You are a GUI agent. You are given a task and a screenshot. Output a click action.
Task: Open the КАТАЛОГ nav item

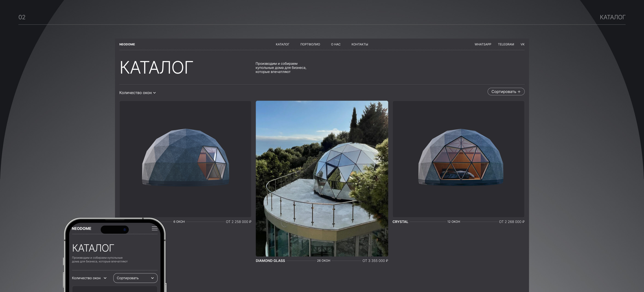click(282, 44)
